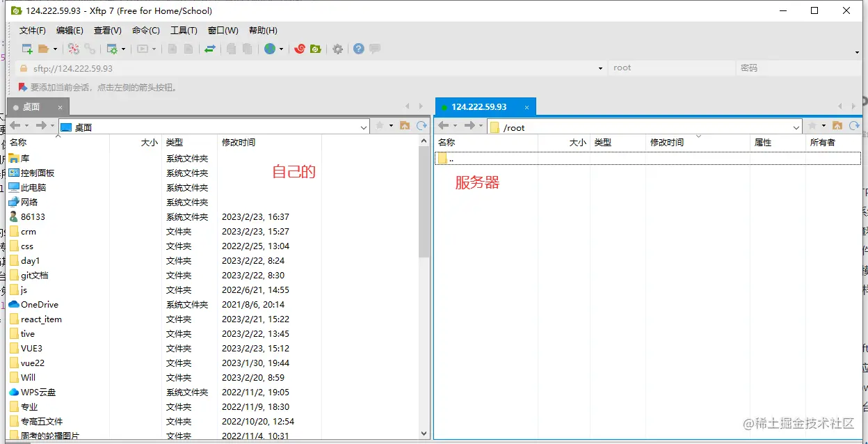The height and width of the screenshot is (444, 868).
Task: Click the New Session toolbar icon
Action: point(28,49)
